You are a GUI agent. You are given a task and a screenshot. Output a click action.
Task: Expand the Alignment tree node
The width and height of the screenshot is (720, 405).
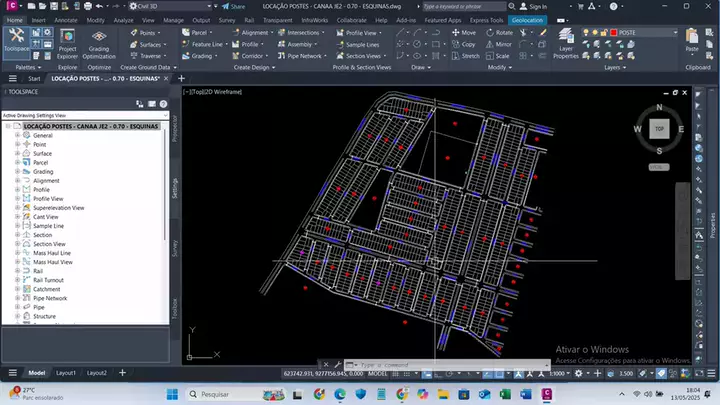17,180
